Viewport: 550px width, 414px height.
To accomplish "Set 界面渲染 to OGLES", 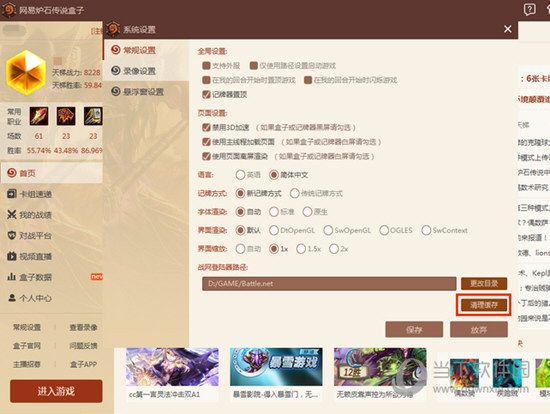I will click(x=384, y=231).
